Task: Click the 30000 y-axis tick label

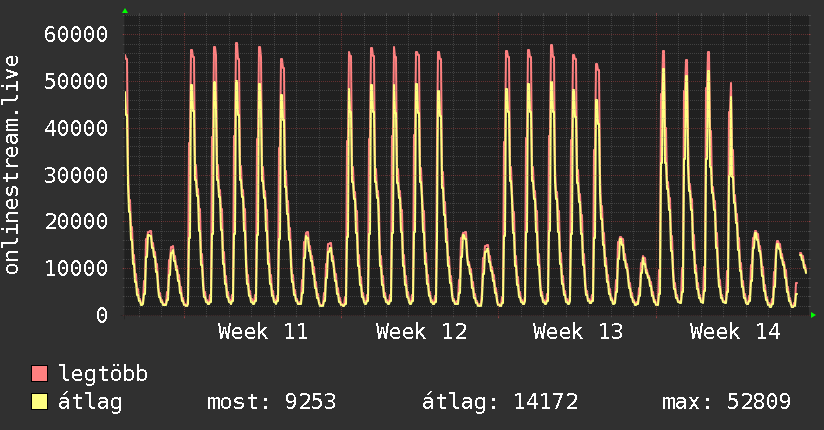Action: point(76,175)
